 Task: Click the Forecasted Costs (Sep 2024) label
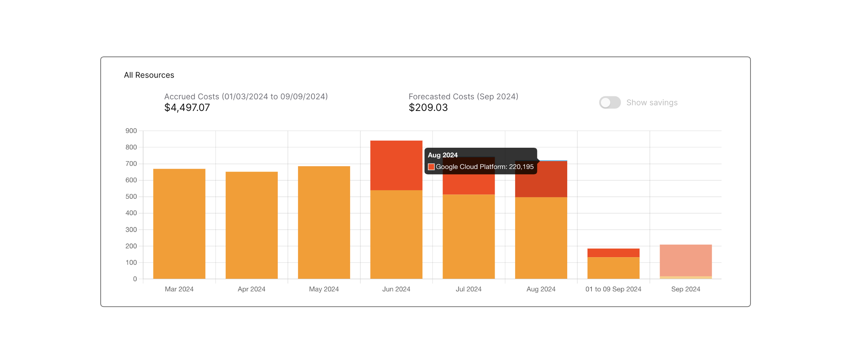463,96
